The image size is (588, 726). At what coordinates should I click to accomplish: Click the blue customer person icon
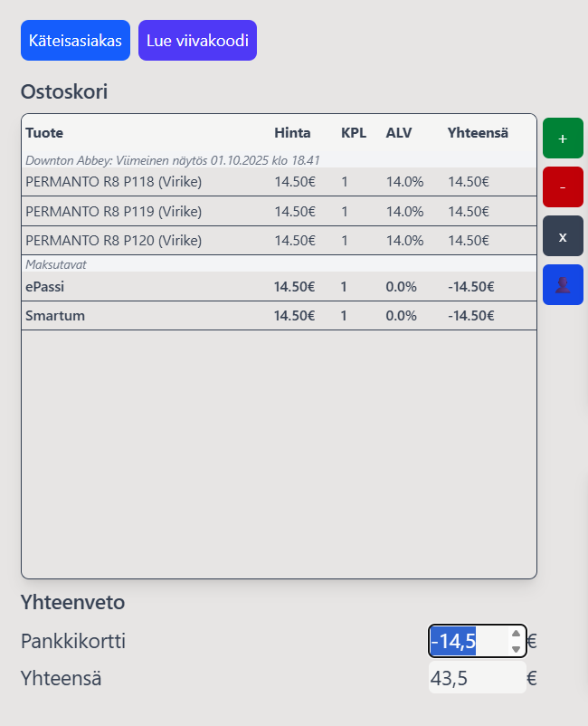[563, 284]
